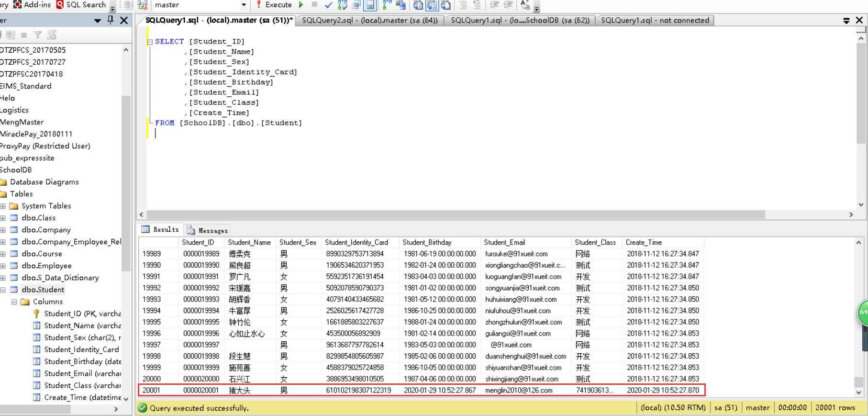868x416 pixels.
Task: Comment out the selected lines
Action: tap(463, 5)
